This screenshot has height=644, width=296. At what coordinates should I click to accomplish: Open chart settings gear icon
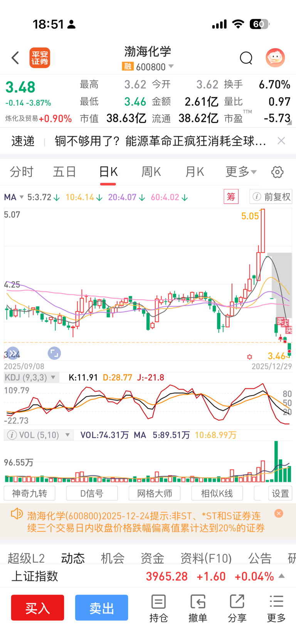(277, 172)
